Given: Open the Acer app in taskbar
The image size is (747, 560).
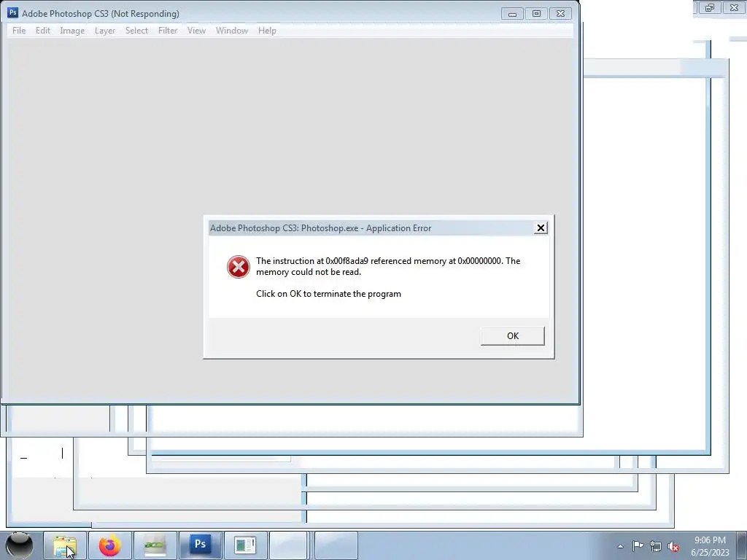Looking at the screenshot, I should pos(155,545).
